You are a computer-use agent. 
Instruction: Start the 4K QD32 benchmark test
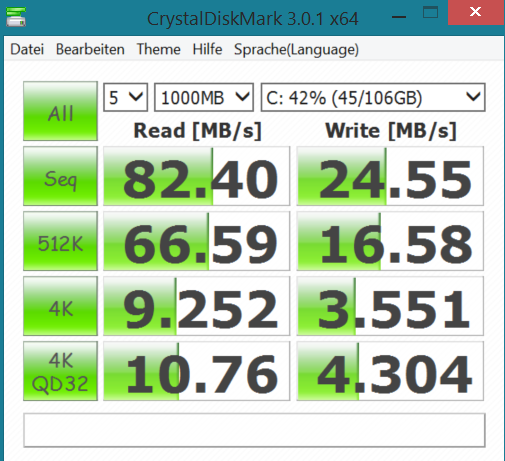(60, 371)
